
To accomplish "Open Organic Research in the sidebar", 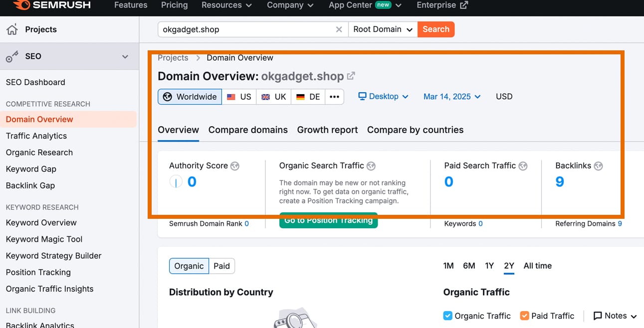I will click(x=39, y=153).
